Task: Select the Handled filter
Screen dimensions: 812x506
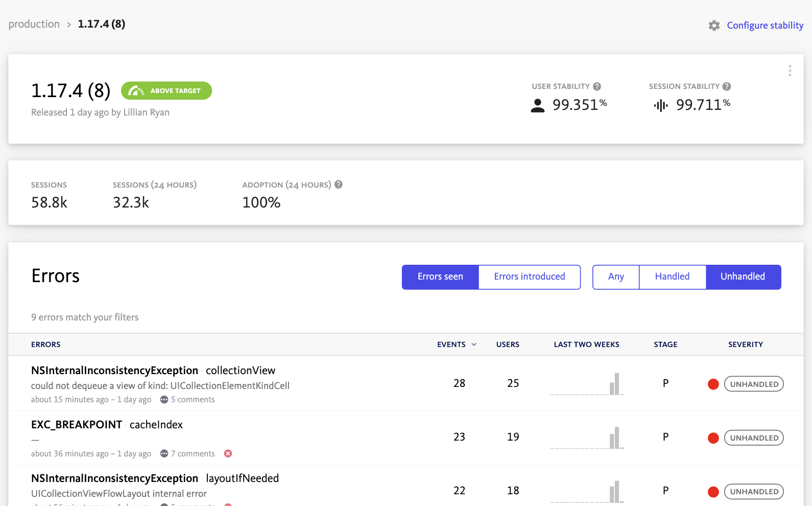Action: point(673,277)
